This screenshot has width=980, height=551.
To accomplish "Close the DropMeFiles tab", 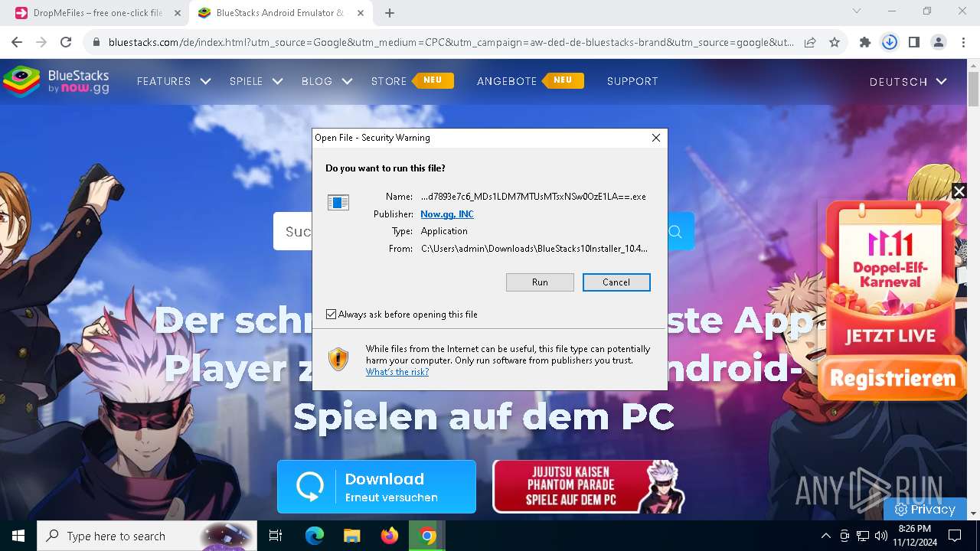I will pyautogui.click(x=178, y=13).
